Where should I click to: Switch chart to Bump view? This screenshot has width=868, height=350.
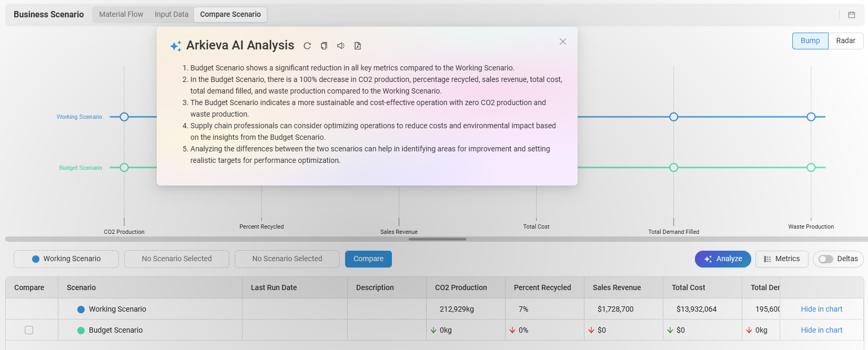pos(810,41)
